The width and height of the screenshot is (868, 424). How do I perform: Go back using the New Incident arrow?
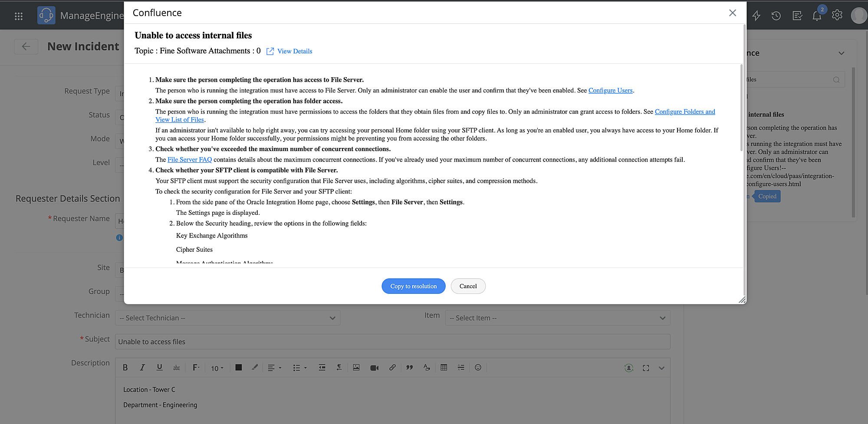[x=26, y=46]
